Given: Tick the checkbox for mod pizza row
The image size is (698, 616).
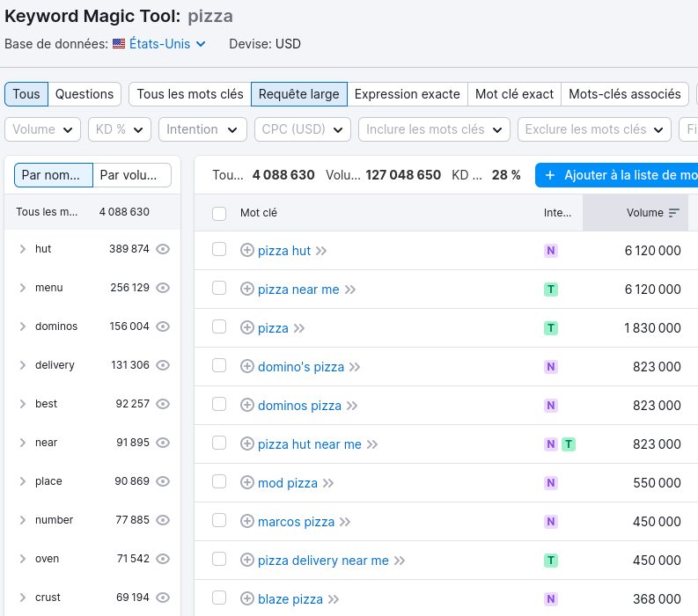Looking at the screenshot, I should pyautogui.click(x=219, y=481).
